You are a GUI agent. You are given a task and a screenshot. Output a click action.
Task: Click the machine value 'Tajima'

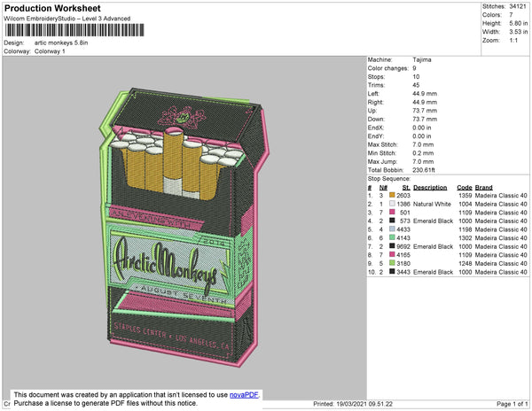[x=422, y=59]
